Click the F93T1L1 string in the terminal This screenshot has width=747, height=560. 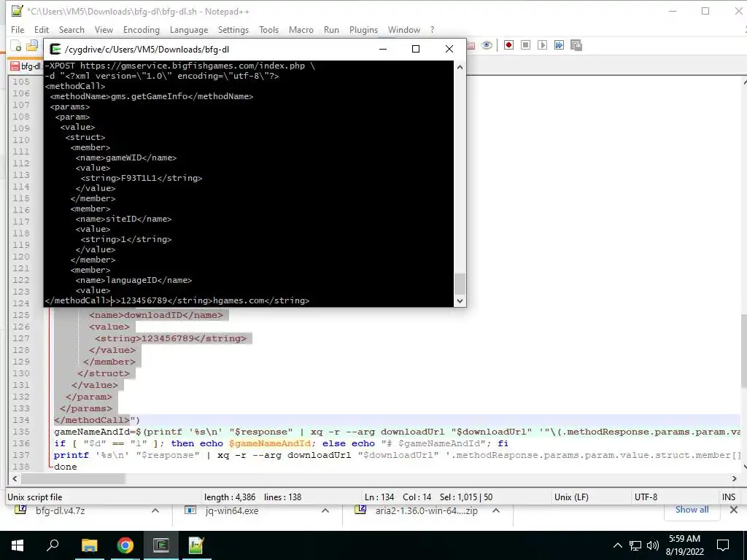(x=139, y=178)
